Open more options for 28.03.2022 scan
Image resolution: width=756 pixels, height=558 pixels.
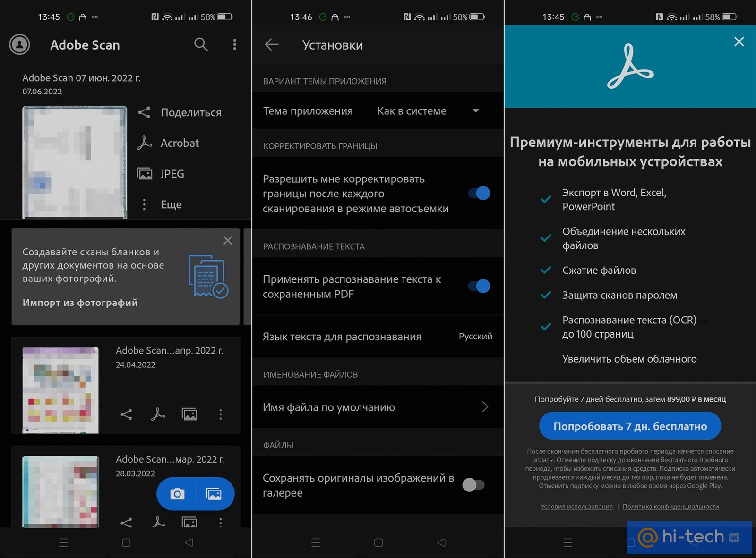point(220,522)
